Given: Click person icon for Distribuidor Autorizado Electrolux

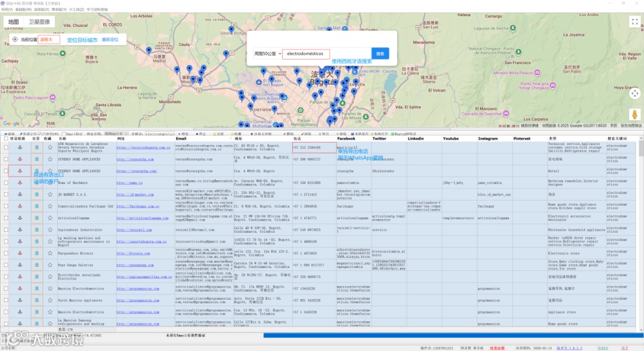Looking at the screenshot, I should 36,276.
